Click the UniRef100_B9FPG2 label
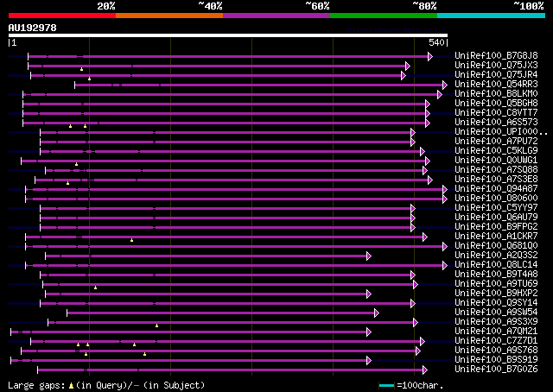 point(496,226)
